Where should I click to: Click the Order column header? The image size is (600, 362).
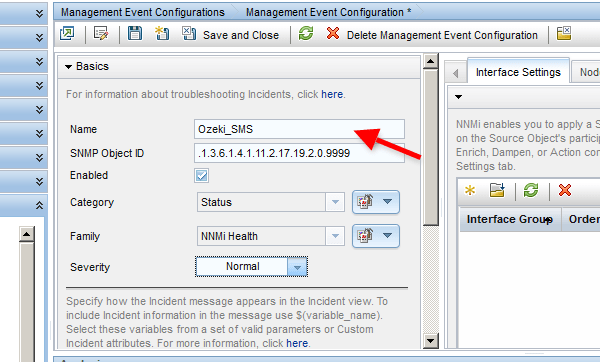pos(582,219)
